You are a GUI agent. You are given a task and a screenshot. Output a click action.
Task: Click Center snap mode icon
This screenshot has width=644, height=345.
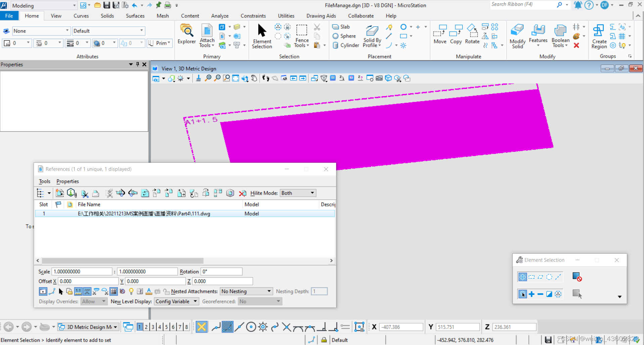click(251, 327)
